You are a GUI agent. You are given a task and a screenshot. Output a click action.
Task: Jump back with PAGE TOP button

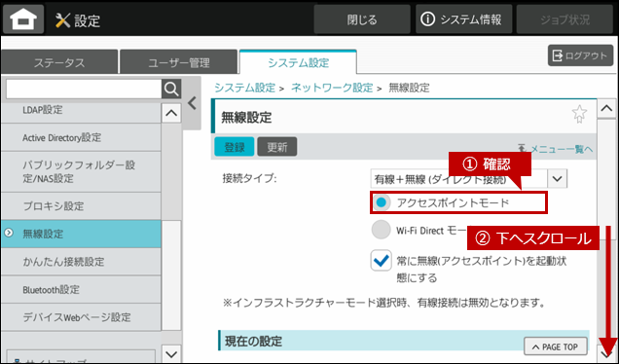click(x=556, y=346)
